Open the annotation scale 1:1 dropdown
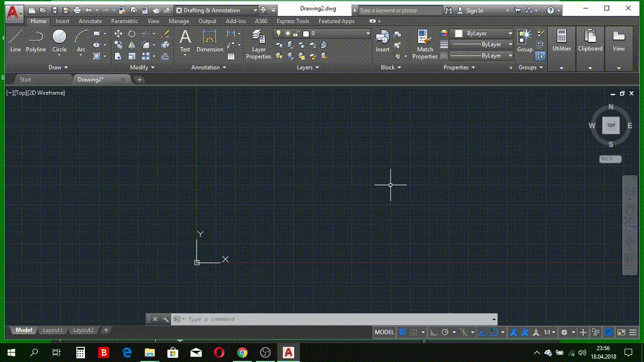This screenshot has width=644, height=362. coord(550,333)
